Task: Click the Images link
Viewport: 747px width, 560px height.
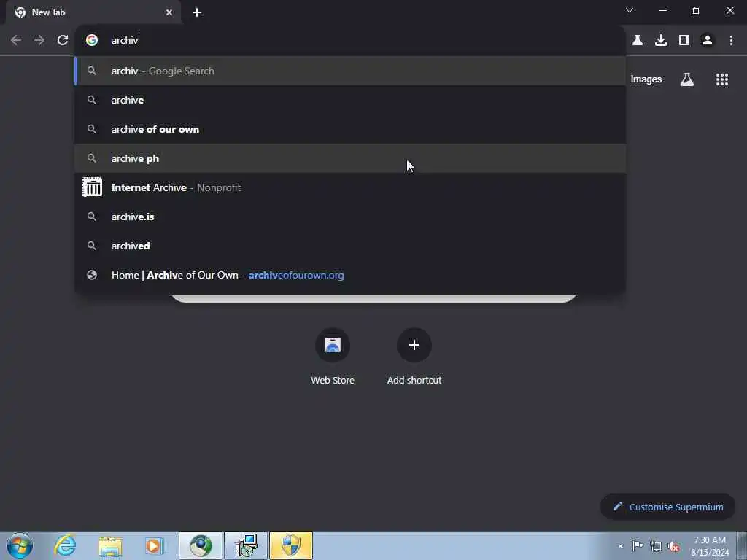Action: pos(646,79)
